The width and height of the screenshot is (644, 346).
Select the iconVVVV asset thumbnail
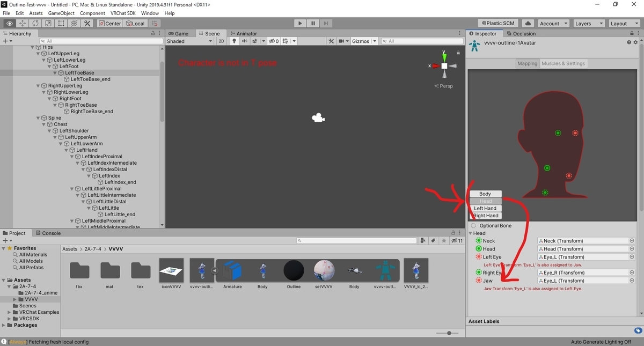tap(171, 270)
